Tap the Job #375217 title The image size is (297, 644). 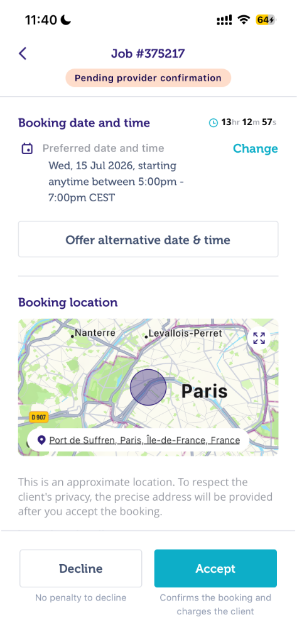click(148, 53)
